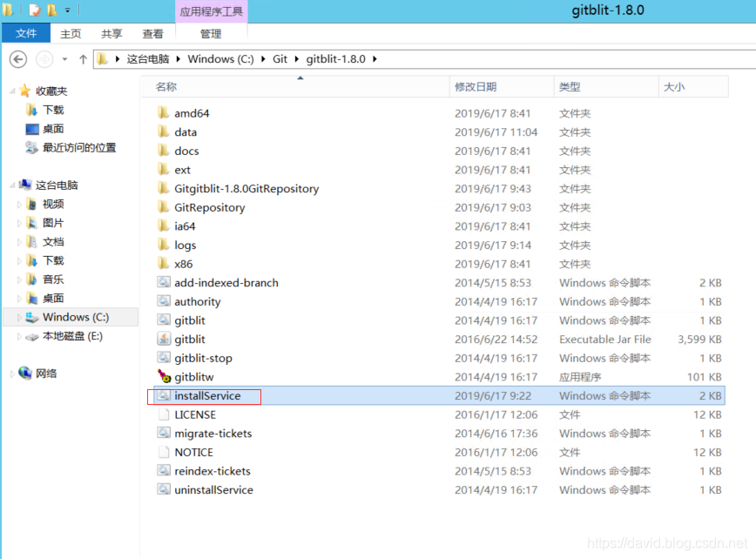Sort by the 名称 column header
The width and height of the screenshot is (756, 559).
coord(295,87)
